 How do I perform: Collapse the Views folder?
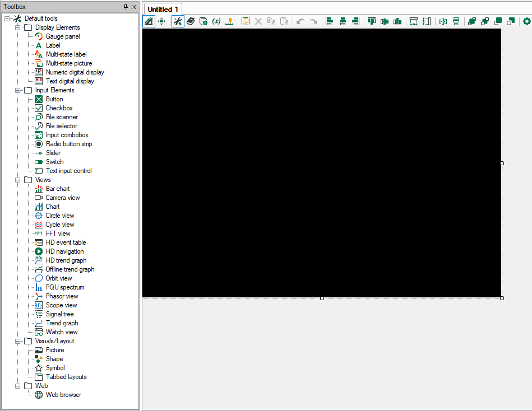17,180
